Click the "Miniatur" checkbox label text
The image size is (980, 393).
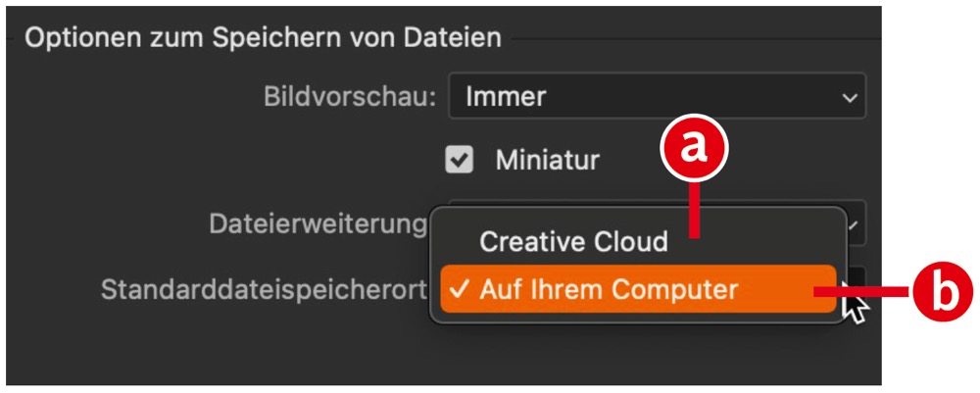(547, 159)
